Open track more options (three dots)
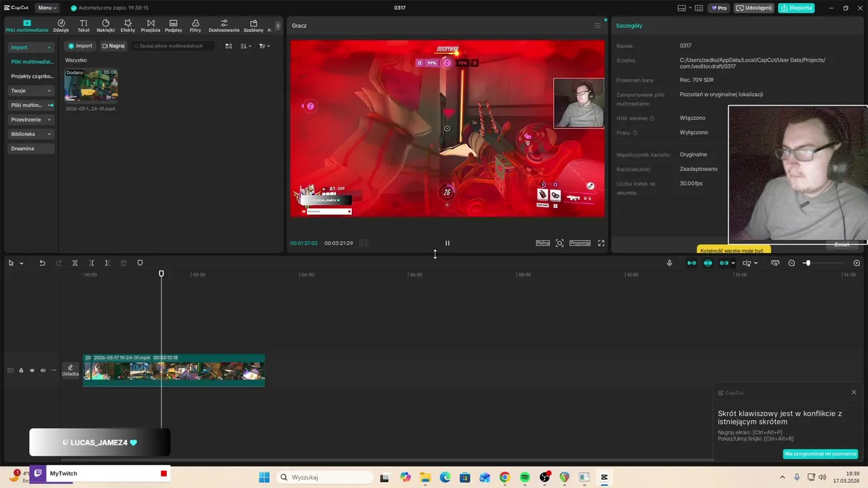 point(54,370)
